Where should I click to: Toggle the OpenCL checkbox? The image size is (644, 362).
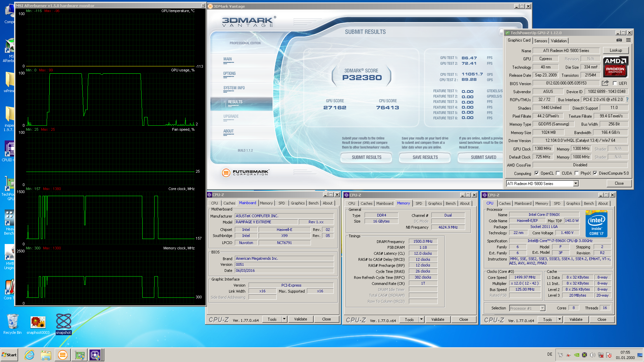coord(537,173)
